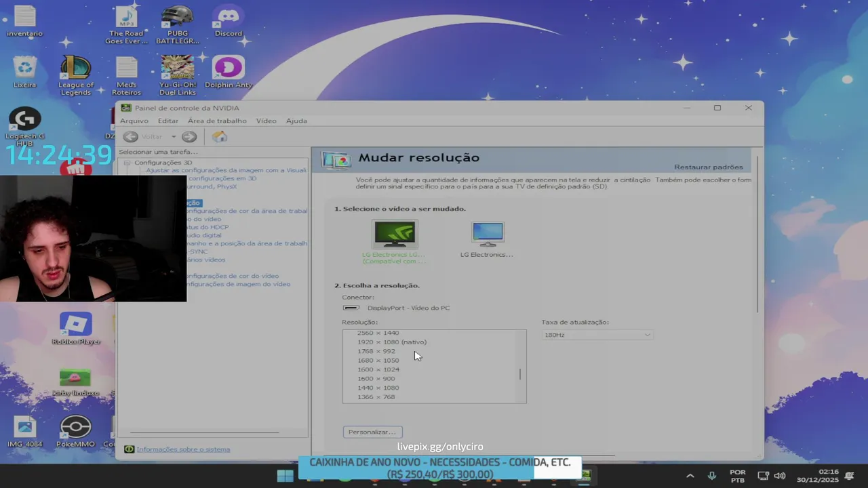
Task: Select resolution 1366 × 768
Action: coord(376,396)
